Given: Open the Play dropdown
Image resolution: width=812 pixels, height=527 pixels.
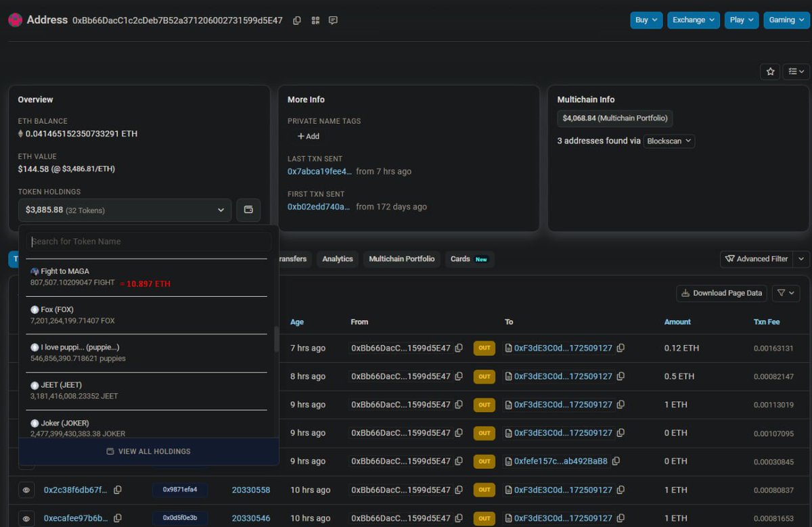Looking at the screenshot, I should click(742, 20).
